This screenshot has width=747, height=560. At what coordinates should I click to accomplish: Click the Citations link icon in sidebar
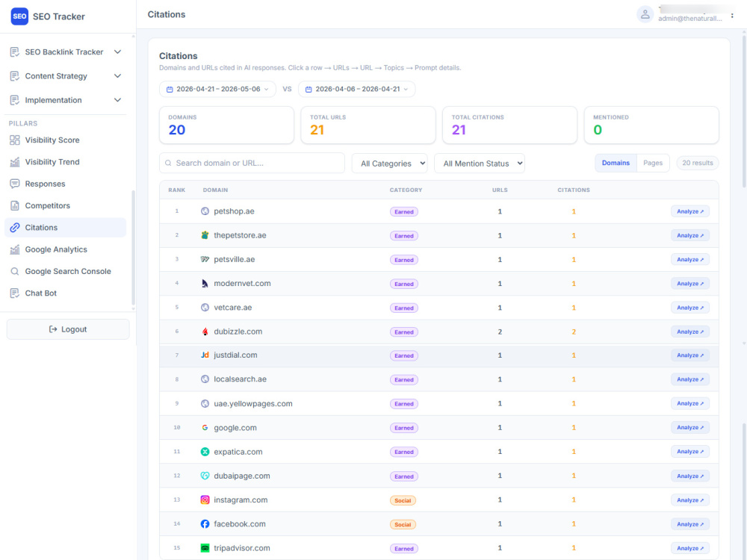pyautogui.click(x=15, y=228)
